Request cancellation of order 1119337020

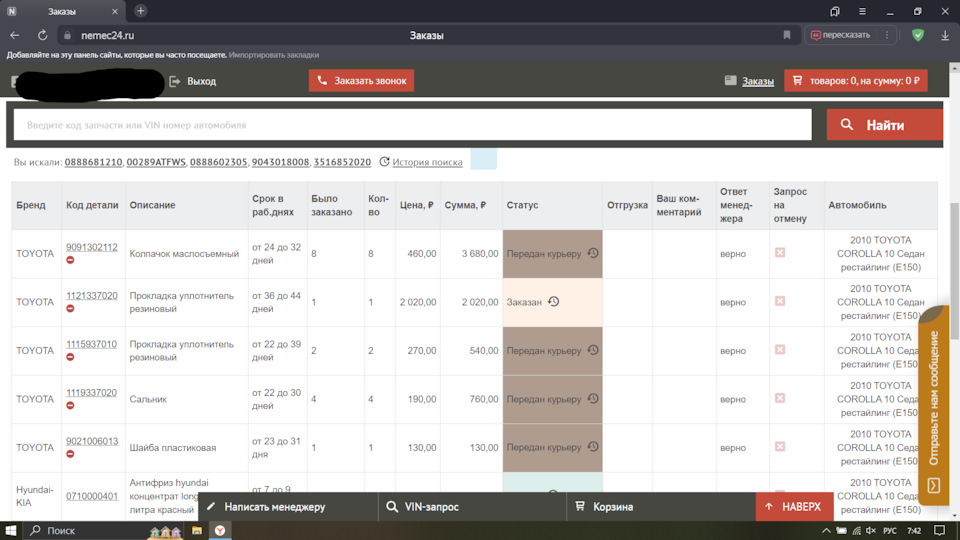coord(780,398)
